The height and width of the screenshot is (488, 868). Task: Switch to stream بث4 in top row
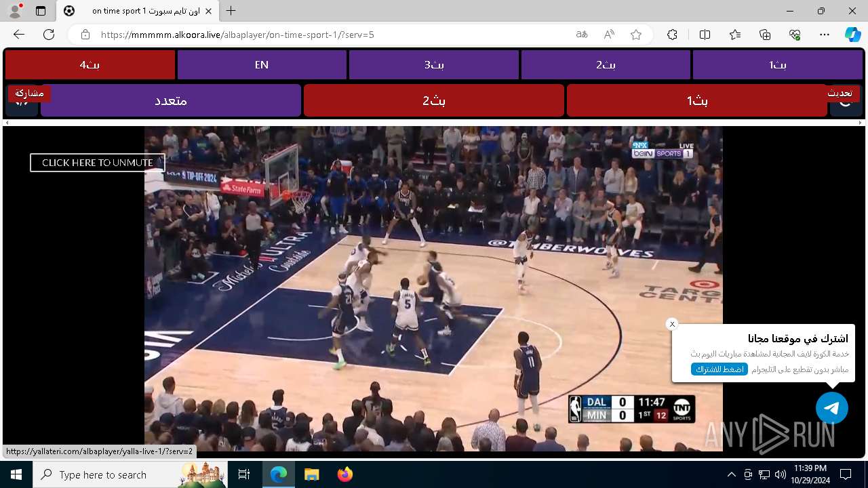(x=90, y=65)
